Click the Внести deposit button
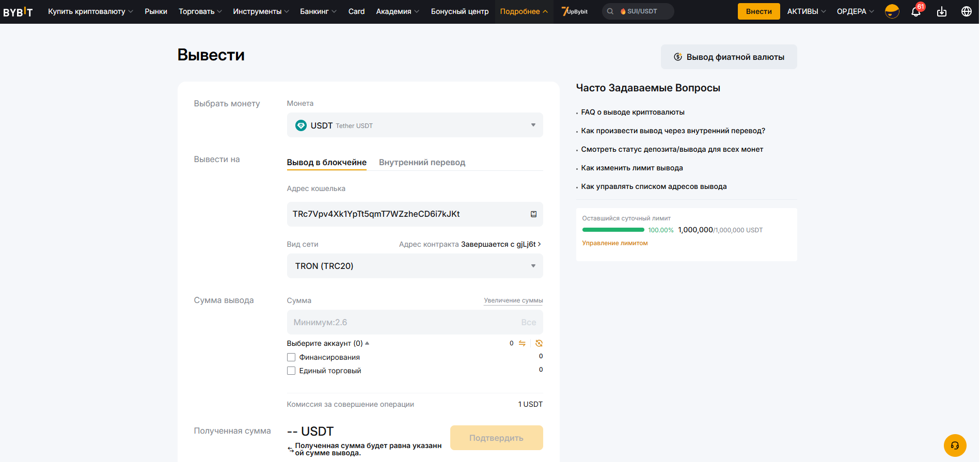This screenshot has height=462, width=980. tap(758, 11)
